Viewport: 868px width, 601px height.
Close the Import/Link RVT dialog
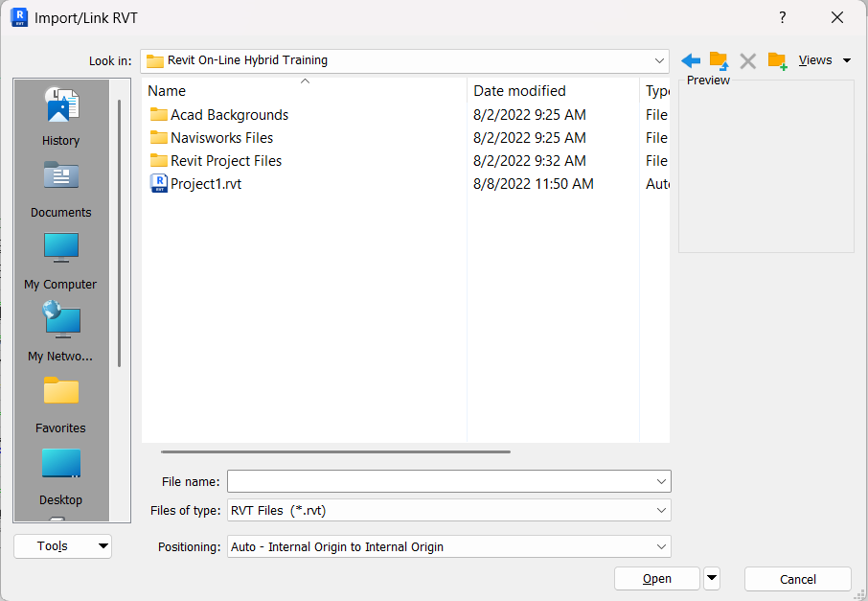click(x=837, y=17)
